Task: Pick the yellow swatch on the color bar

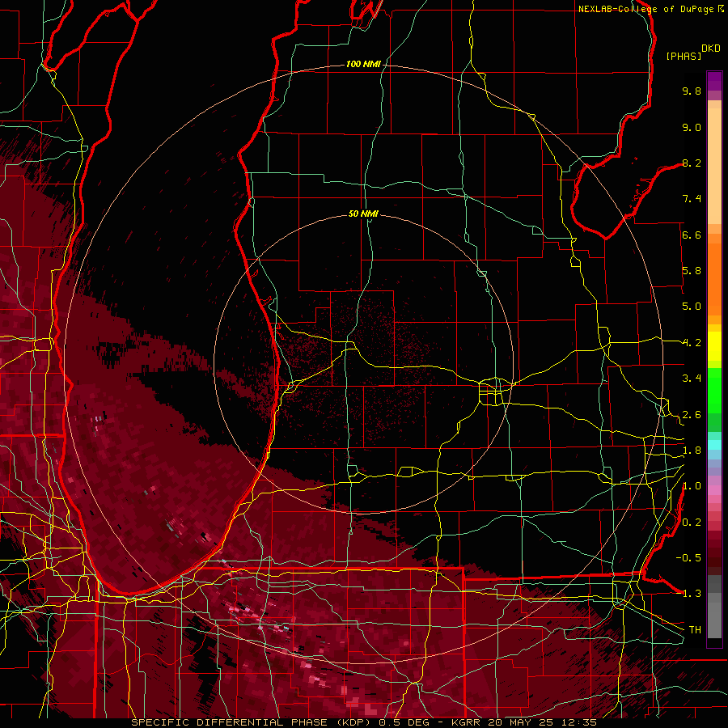Action: (x=714, y=346)
